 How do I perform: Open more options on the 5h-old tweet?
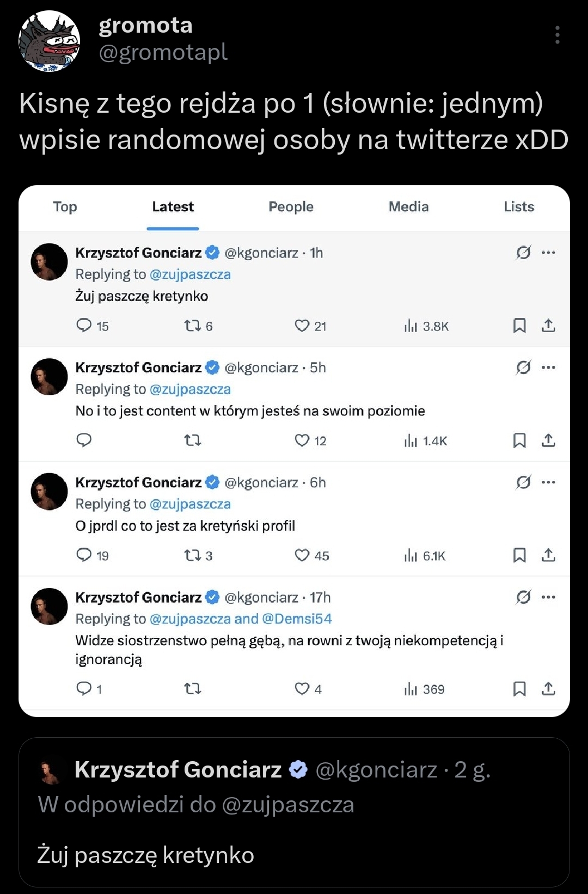[548, 368]
